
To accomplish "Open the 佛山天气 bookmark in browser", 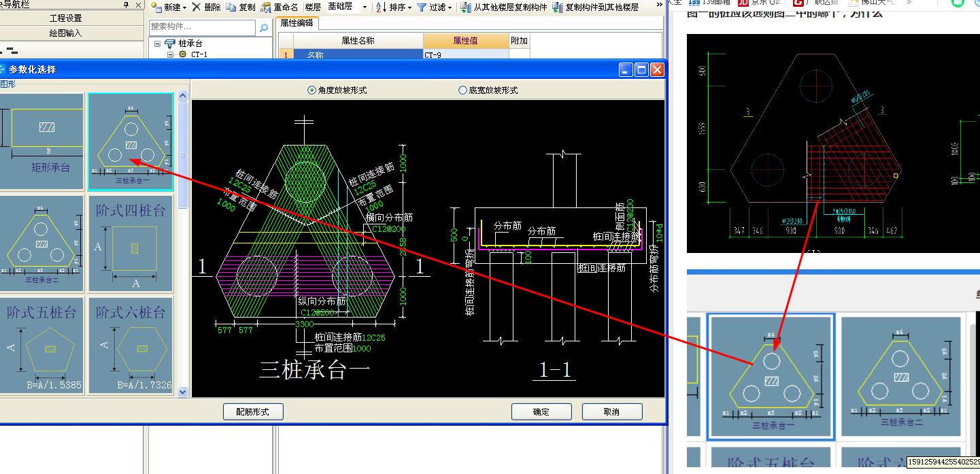I will (871, 2).
